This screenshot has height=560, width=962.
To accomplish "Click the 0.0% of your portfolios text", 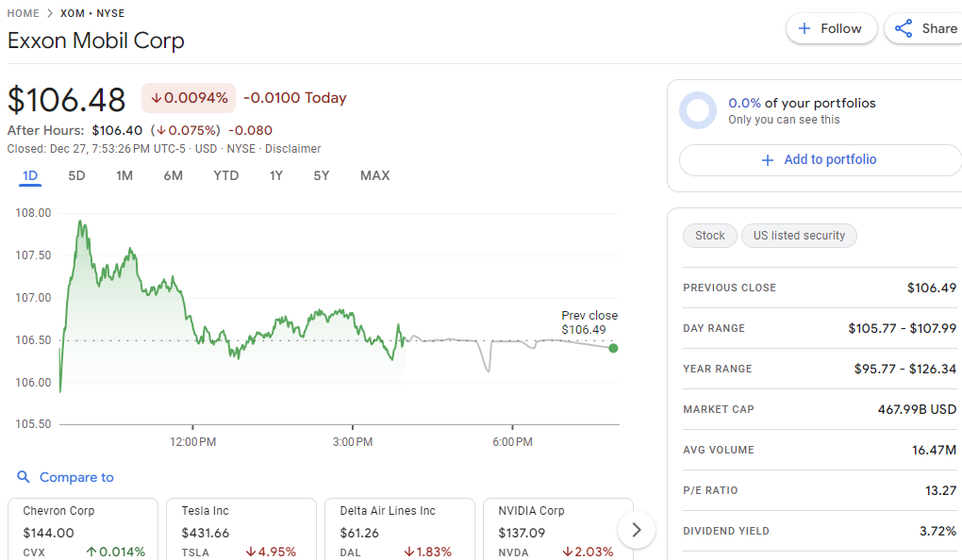I will pos(802,103).
